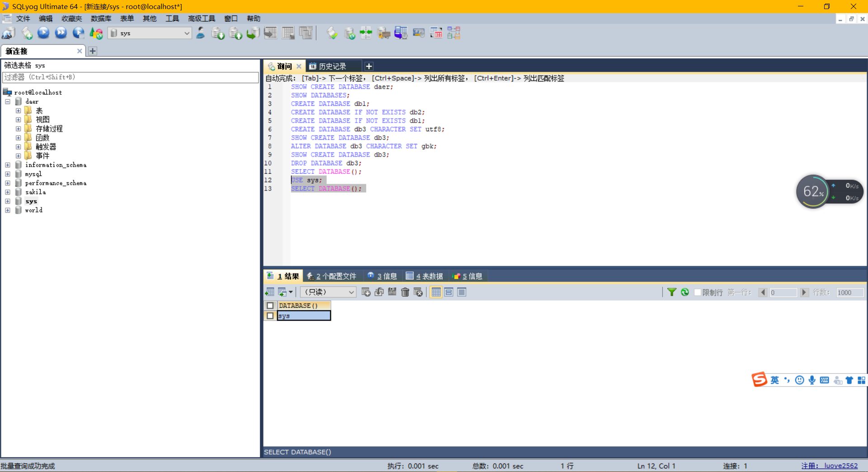This screenshot has height=472, width=868.
Task: Click the 过滤器 filter input field
Action: click(131, 77)
